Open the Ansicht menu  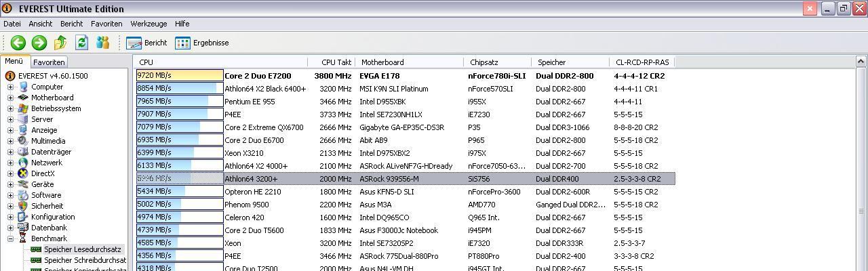[x=40, y=24]
